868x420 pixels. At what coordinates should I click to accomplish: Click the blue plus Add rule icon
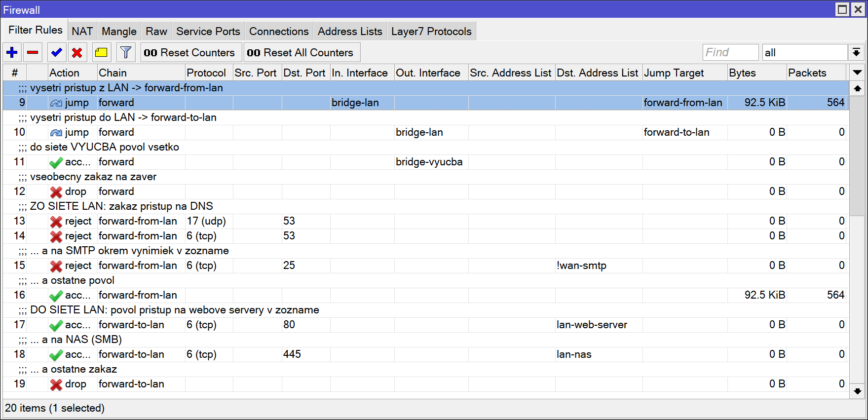pyautogui.click(x=12, y=52)
